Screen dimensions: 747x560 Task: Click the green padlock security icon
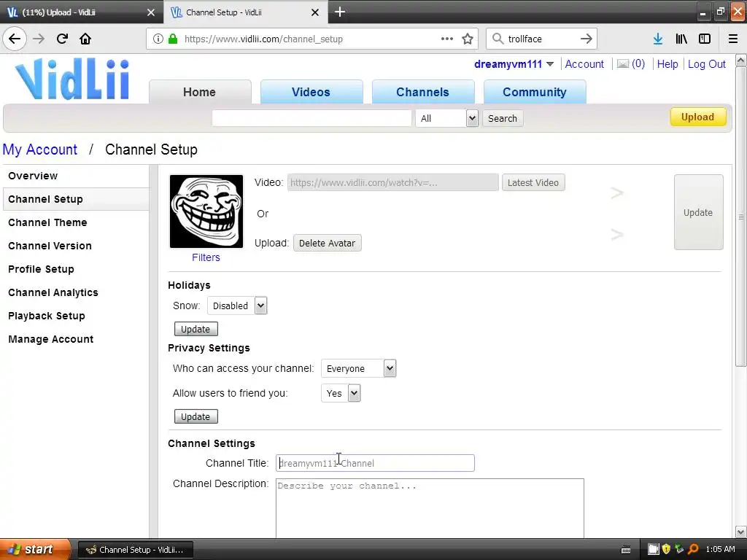(x=173, y=39)
